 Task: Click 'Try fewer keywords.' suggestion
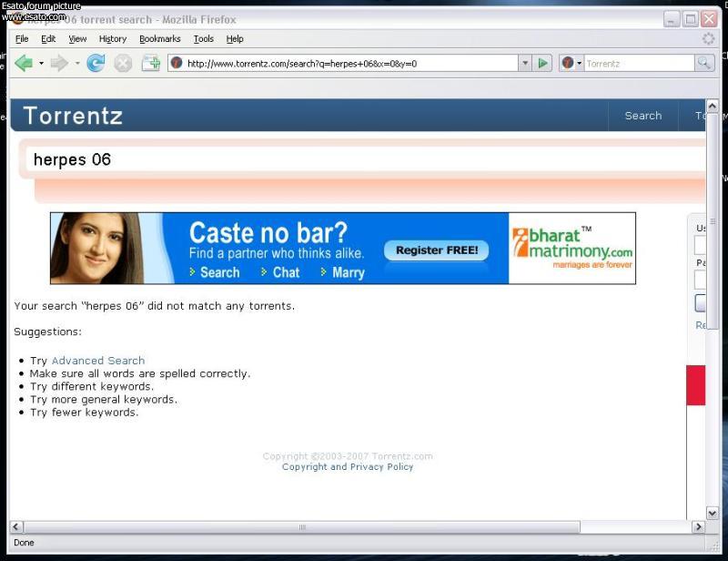pyautogui.click(x=85, y=413)
